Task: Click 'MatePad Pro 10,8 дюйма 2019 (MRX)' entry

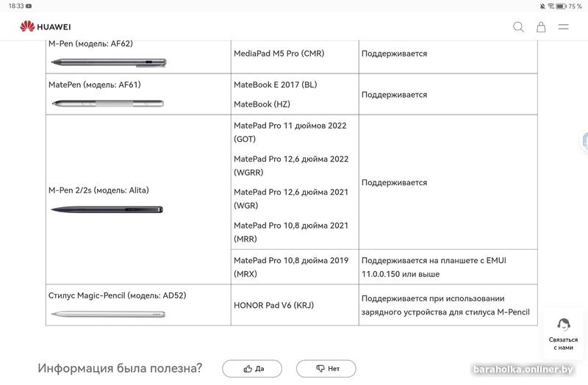Action: (x=290, y=267)
